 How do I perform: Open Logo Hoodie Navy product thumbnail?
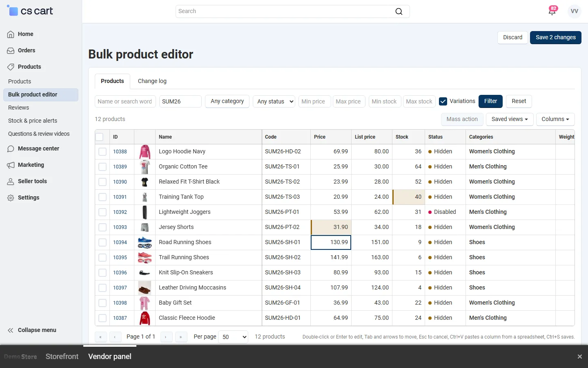(x=145, y=152)
